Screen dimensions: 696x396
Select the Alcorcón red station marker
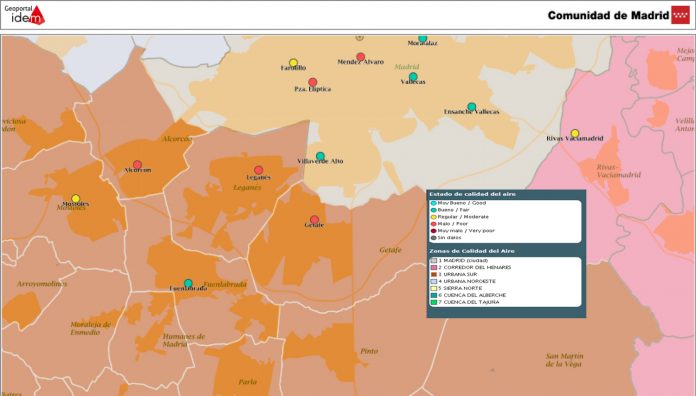point(138,165)
